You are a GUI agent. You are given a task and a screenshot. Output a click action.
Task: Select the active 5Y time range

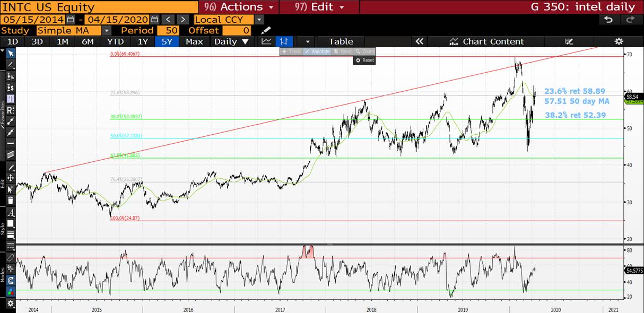(x=167, y=41)
